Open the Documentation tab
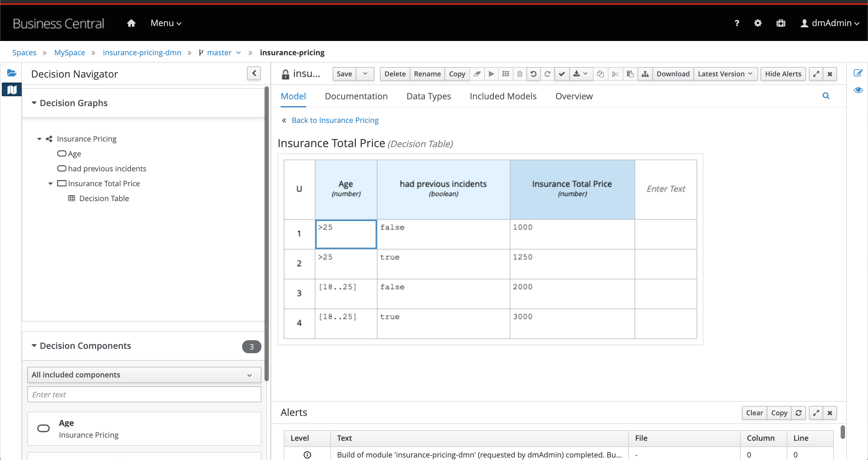Screen dimensions: 868x460 click(x=356, y=97)
